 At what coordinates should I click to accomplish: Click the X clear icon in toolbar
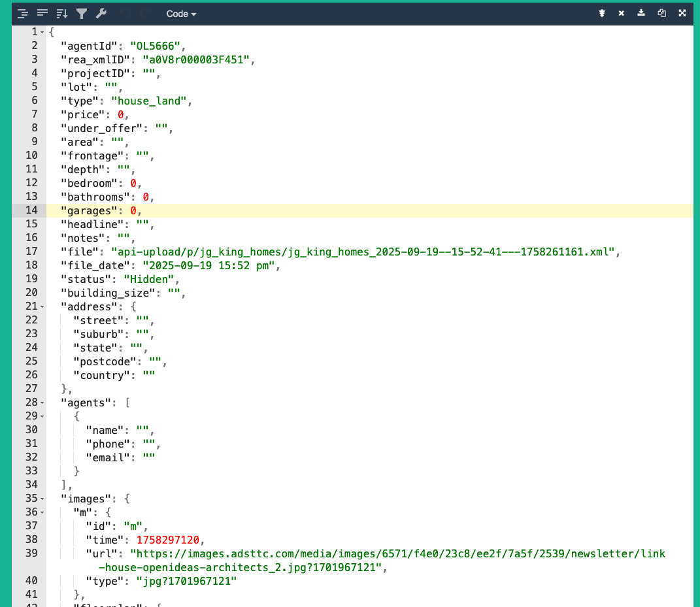pyautogui.click(x=622, y=13)
